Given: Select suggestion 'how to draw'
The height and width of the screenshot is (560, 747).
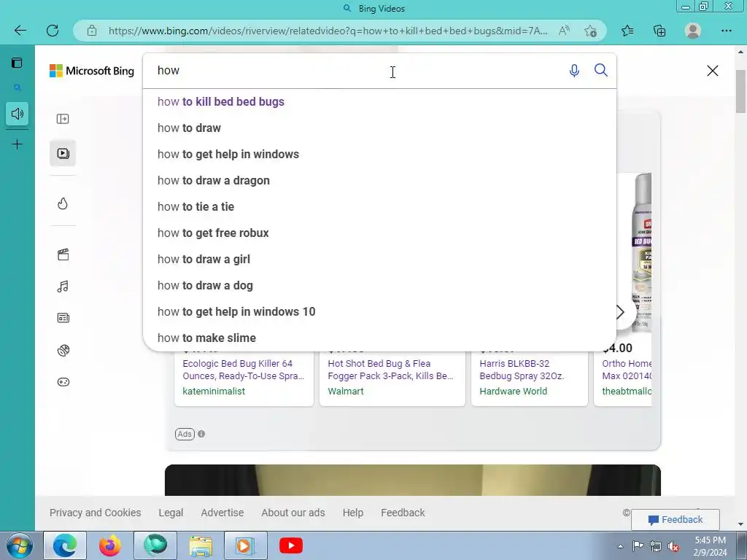Looking at the screenshot, I should 379,128.
